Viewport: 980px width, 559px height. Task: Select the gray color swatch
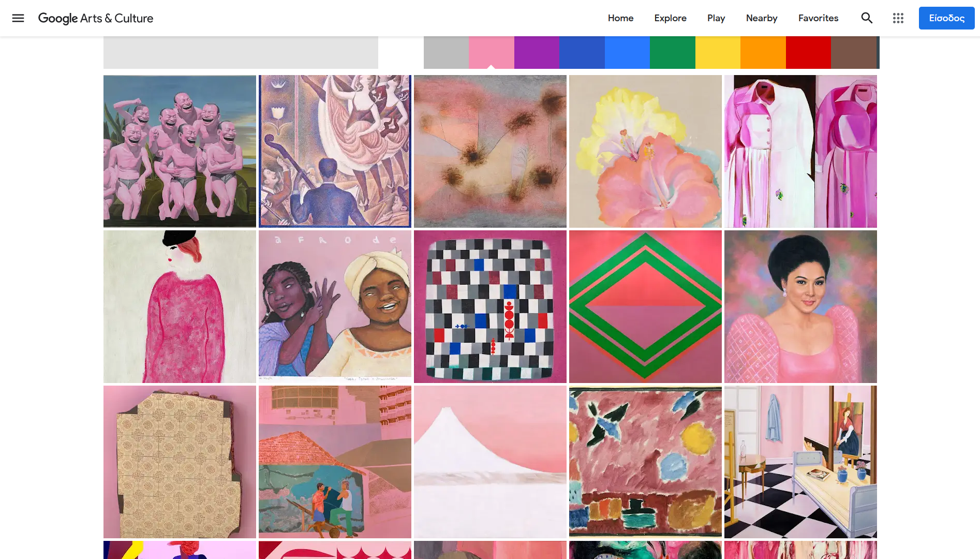tap(446, 52)
